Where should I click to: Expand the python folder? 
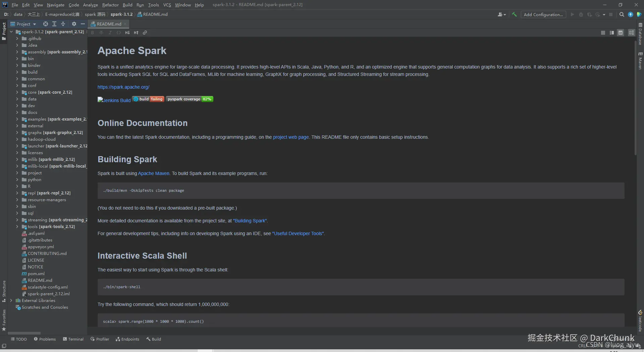(x=17, y=179)
